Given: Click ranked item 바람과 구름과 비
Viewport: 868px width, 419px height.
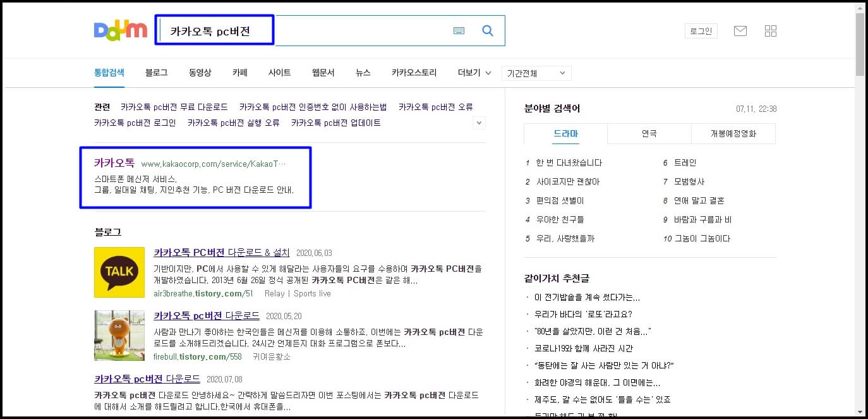Looking at the screenshot, I should click(703, 219).
